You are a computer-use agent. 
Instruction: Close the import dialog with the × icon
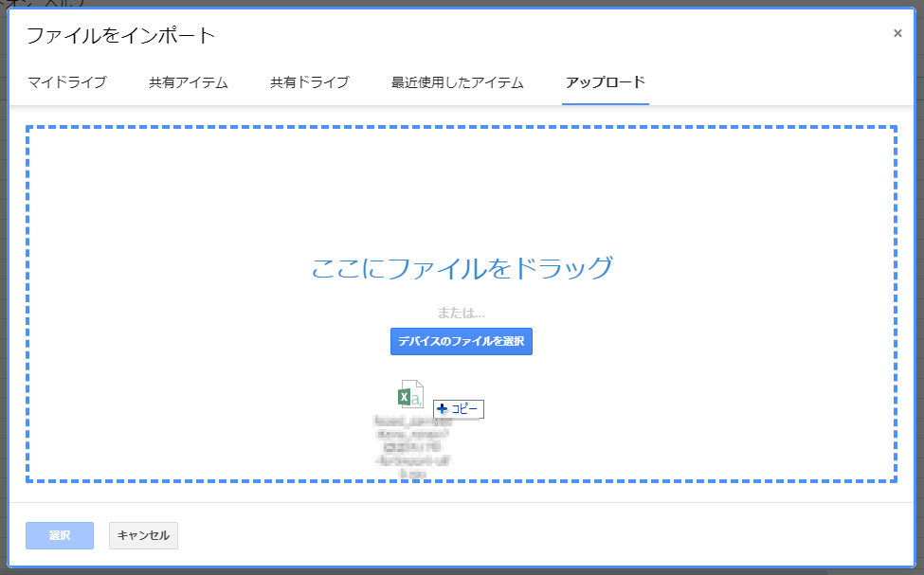(897, 31)
